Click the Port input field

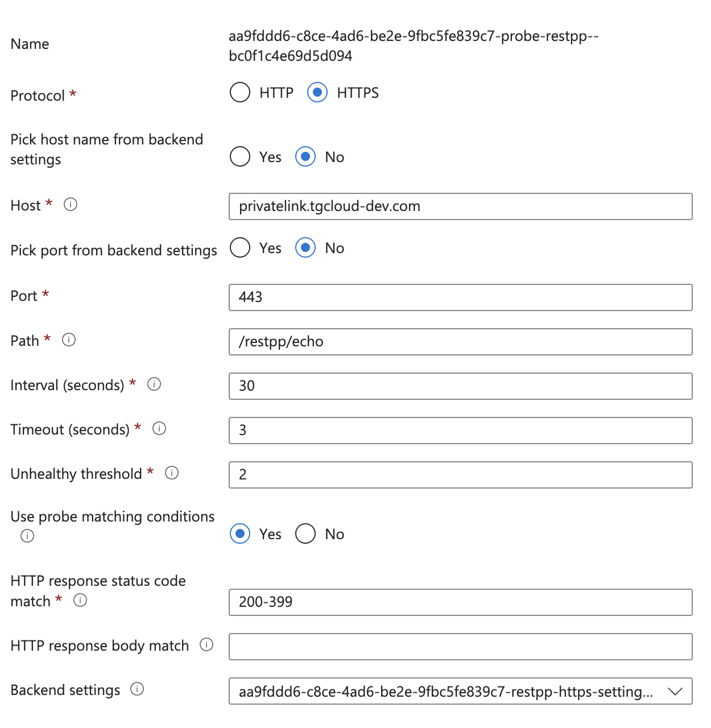460,297
